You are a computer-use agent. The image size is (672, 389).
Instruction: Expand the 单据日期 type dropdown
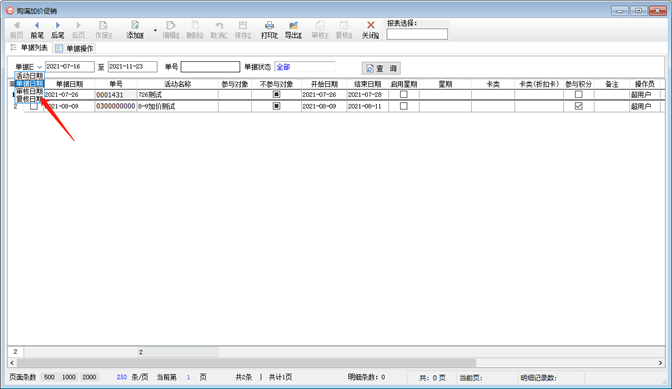point(39,67)
